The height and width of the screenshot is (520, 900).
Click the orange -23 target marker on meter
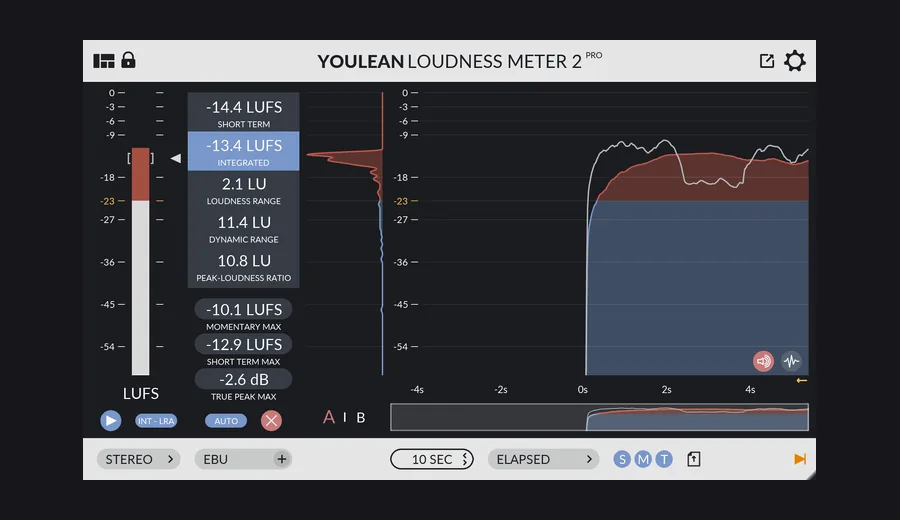coord(112,201)
